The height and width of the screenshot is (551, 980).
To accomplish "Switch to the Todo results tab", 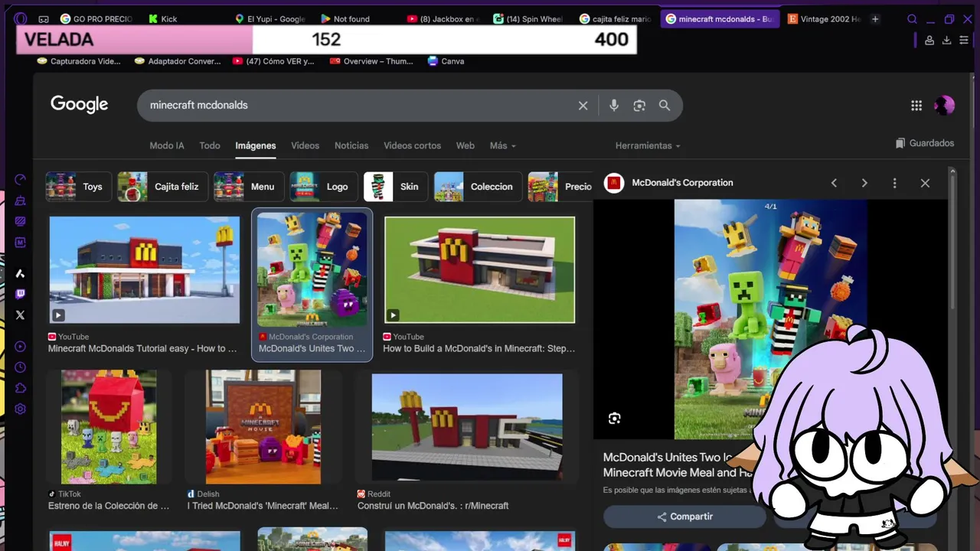I will point(210,145).
